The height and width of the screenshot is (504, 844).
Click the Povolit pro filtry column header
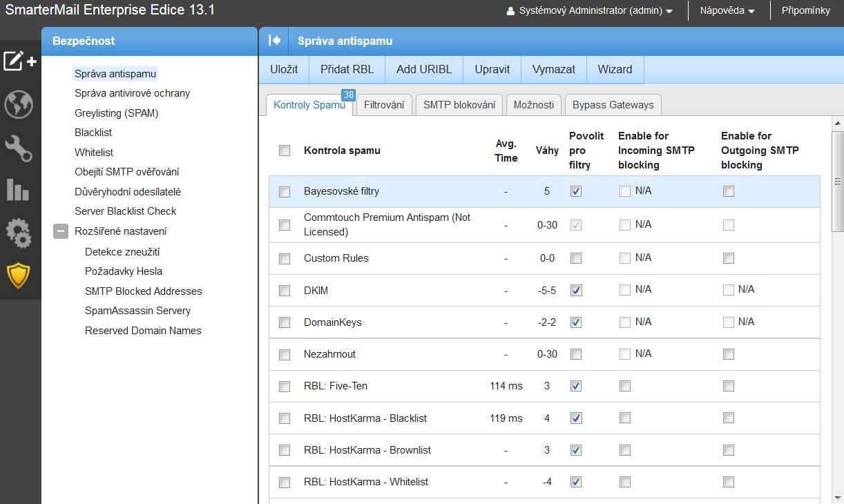click(586, 151)
